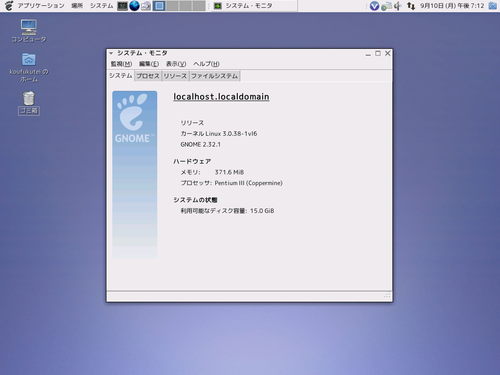The width and height of the screenshot is (500, 375).
Task: Click the 15.0 GiB disk space value
Action: pos(262,211)
